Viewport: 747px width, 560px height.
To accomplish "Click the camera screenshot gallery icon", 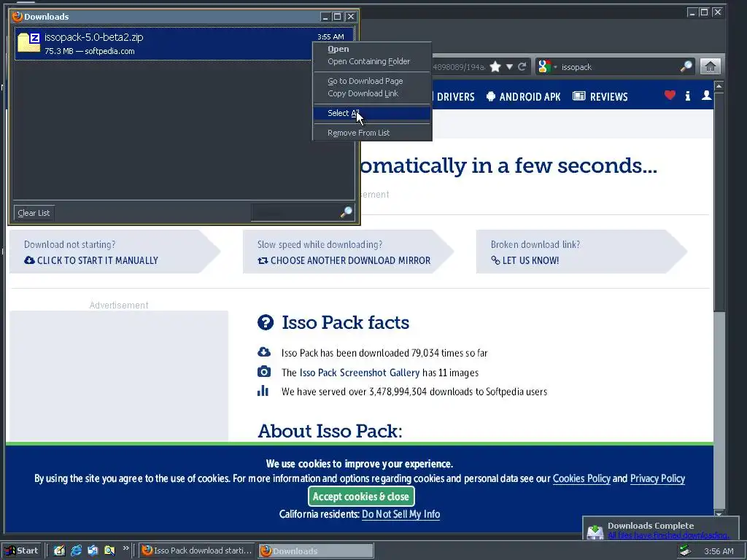I will point(264,371).
